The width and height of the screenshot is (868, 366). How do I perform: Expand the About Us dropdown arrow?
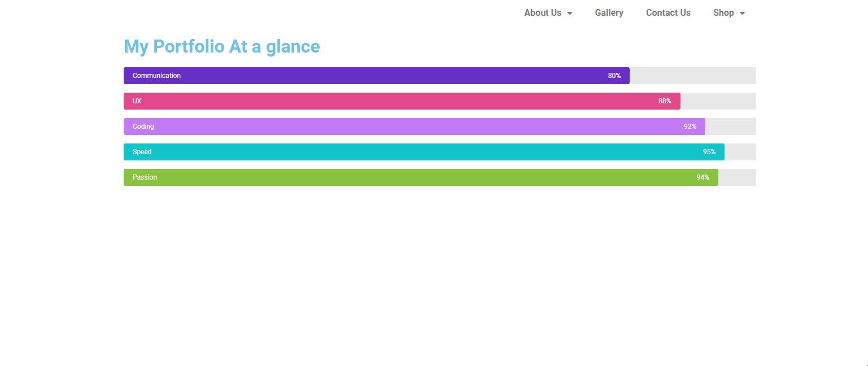[x=570, y=13]
